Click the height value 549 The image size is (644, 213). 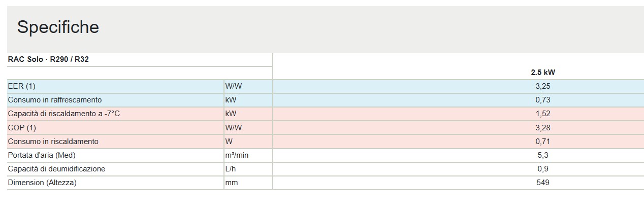pos(543,182)
